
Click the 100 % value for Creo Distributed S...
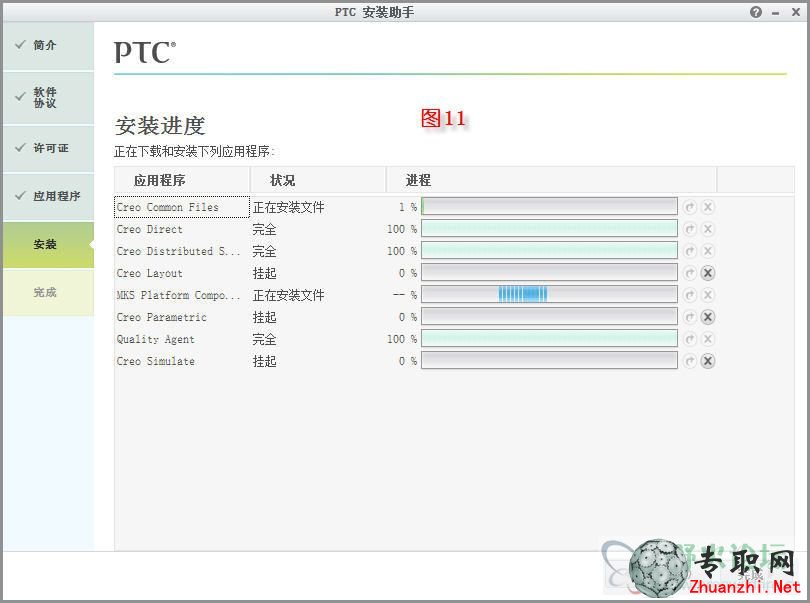pos(402,251)
